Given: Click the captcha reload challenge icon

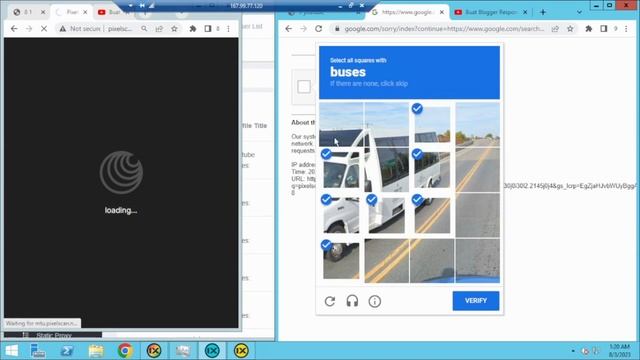Looking at the screenshot, I should pos(330,301).
